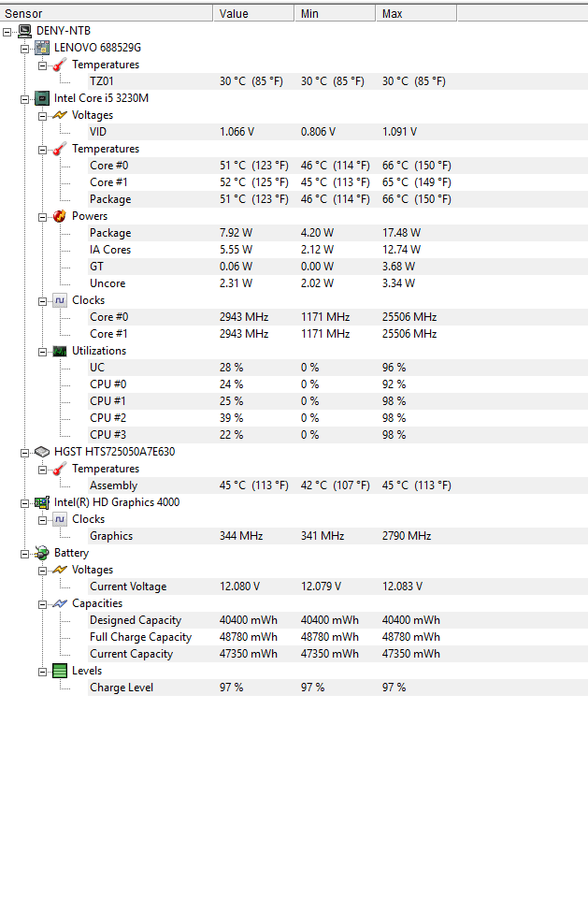This screenshot has height=898, width=588.
Task: Select the HGST hard drive icon
Action: pyautogui.click(x=42, y=452)
